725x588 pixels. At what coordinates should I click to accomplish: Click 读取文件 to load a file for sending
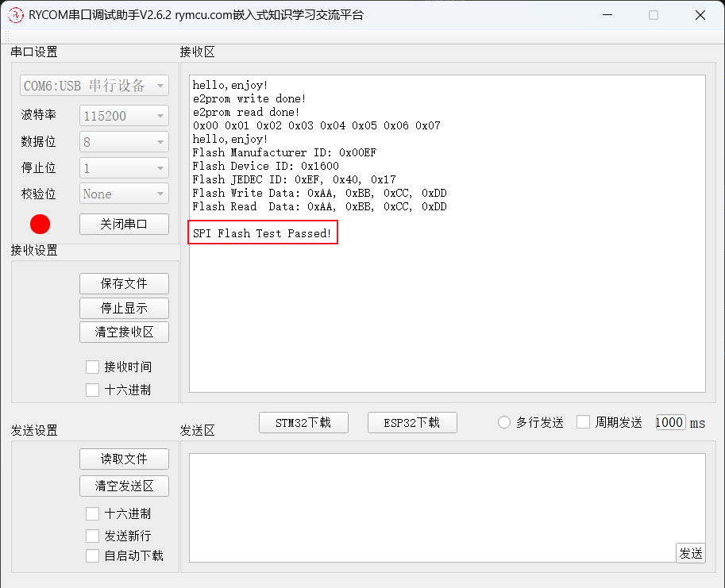(x=124, y=459)
